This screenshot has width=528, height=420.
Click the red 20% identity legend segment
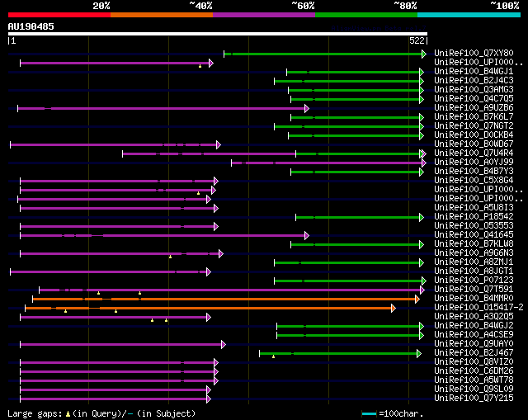59,15
